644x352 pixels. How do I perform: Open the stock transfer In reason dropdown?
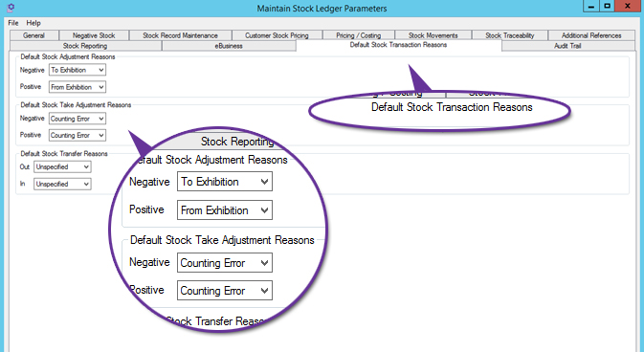[62, 184]
